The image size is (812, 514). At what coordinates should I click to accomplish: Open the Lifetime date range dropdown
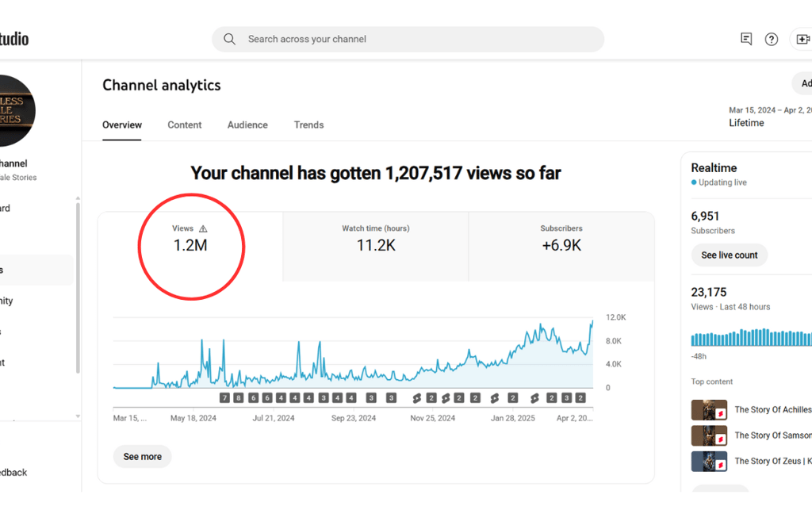tap(770, 117)
